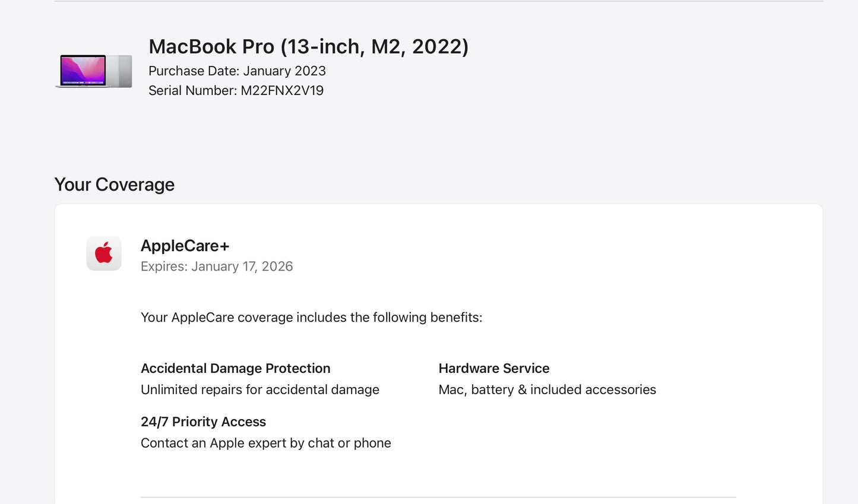Open the AppleCare+ plan title

pyautogui.click(x=185, y=246)
